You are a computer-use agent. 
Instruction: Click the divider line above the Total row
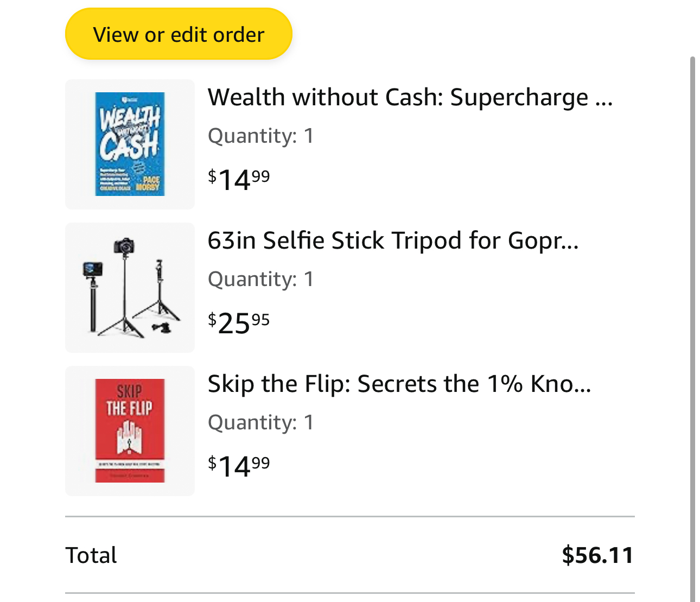[x=349, y=516]
